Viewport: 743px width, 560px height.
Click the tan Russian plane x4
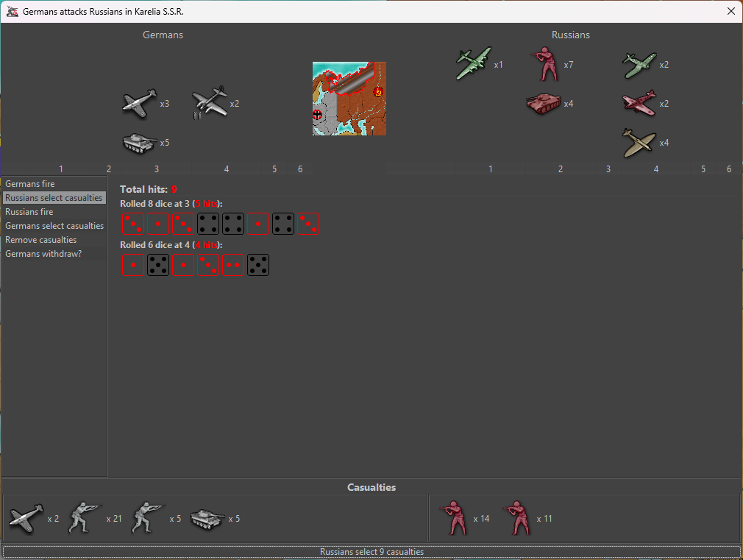(639, 143)
